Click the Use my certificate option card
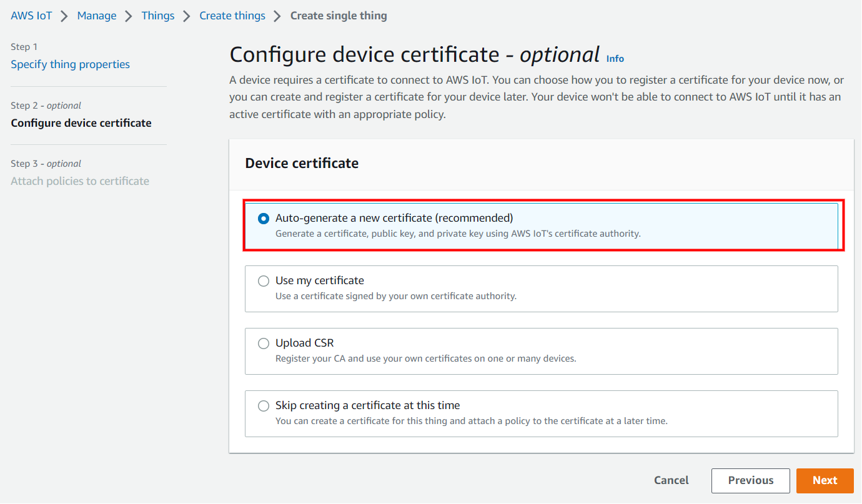 pyautogui.click(x=541, y=288)
